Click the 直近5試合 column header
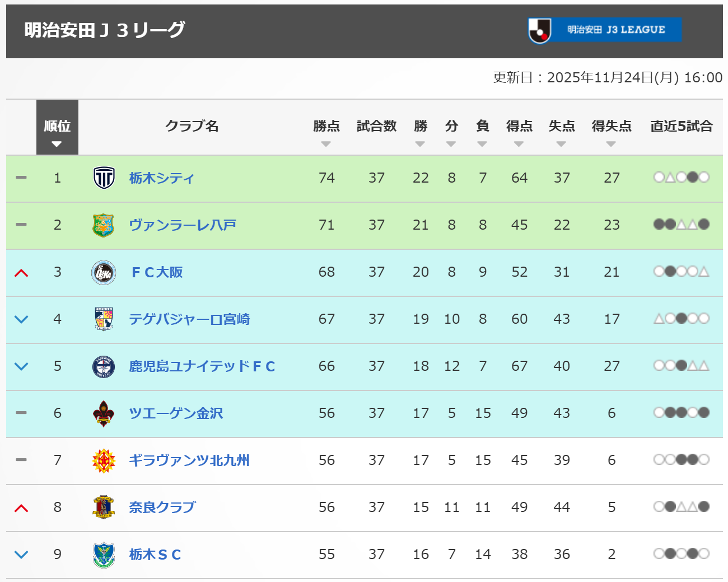Screen dimensions: 728x582 pyautogui.click(x=681, y=126)
